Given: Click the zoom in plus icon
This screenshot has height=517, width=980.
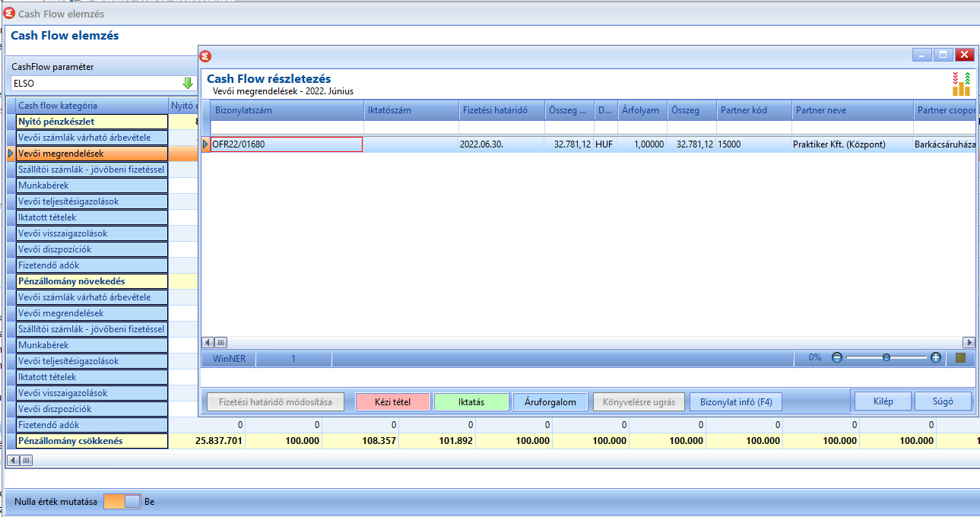Looking at the screenshot, I should point(936,357).
